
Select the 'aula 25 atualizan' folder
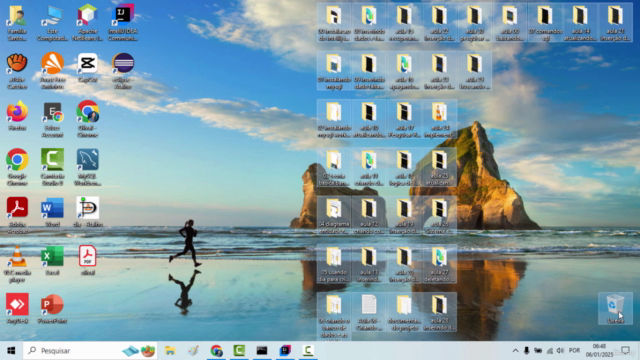[439, 167]
